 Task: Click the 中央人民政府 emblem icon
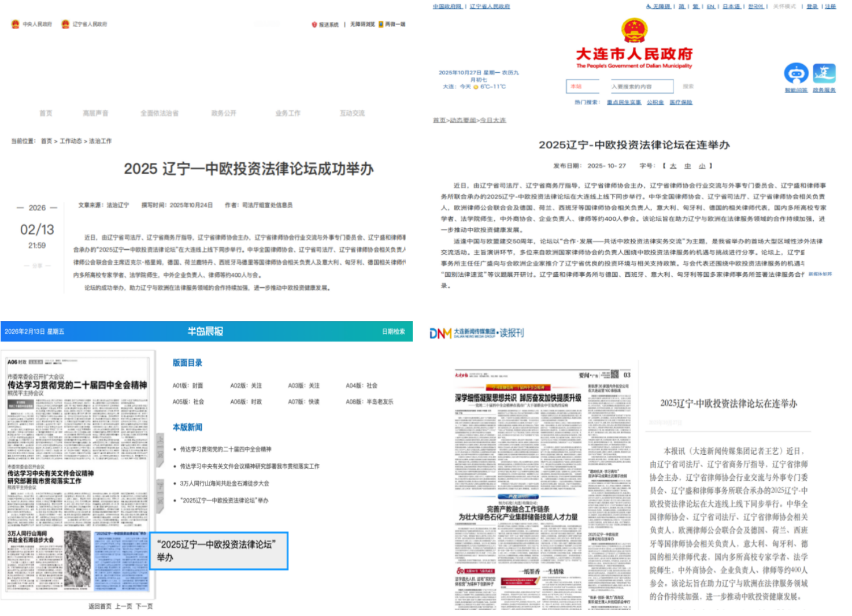16,24
